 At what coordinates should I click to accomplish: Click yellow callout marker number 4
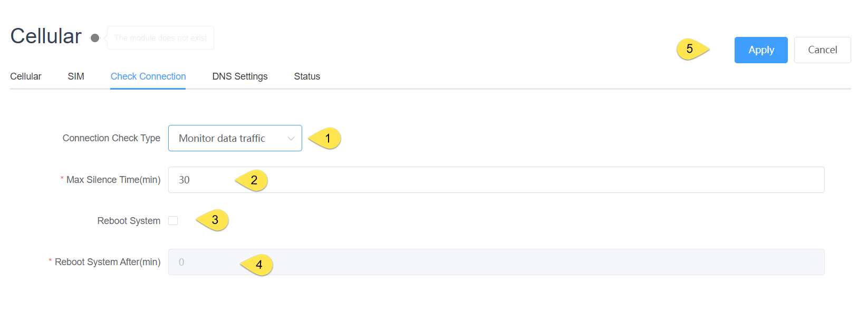[x=258, y=265]
